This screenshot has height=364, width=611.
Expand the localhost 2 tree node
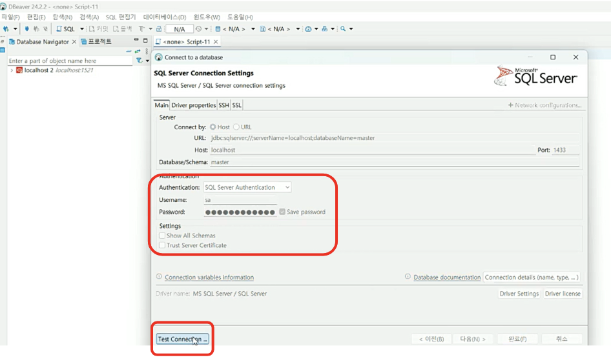pyautogui.click(x=12, y=70)
